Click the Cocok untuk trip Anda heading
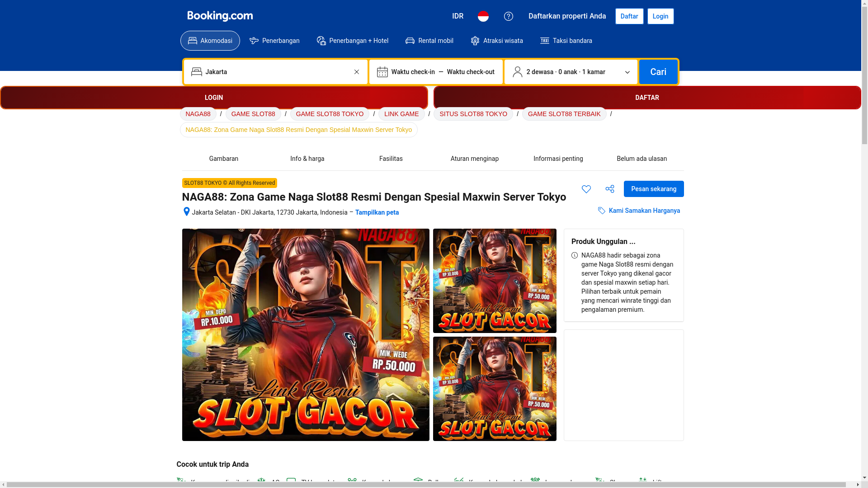Image resolution: width=868 pixels, height=488 pixels. 212,464
